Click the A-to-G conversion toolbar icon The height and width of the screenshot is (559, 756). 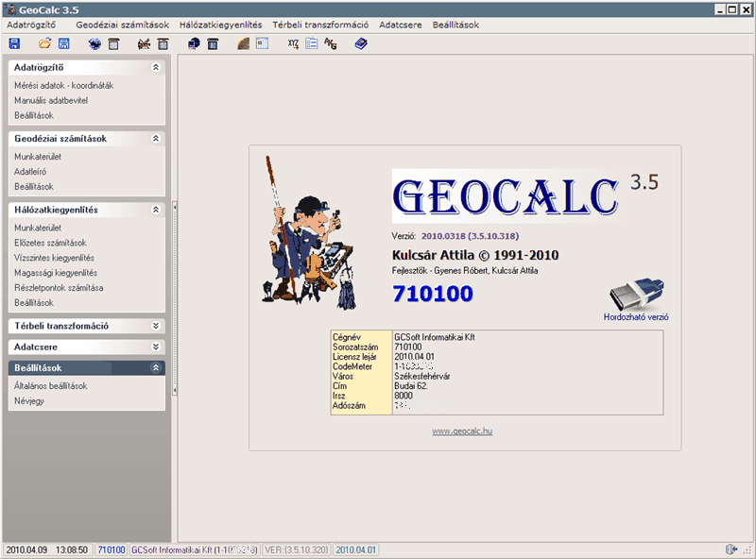point(331,43)
